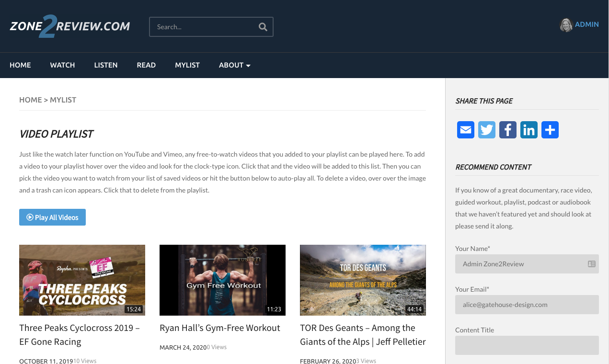The width and height of the screenshot is (609, 364).
Task: Open the READ menu item
Action: [146, 65]
